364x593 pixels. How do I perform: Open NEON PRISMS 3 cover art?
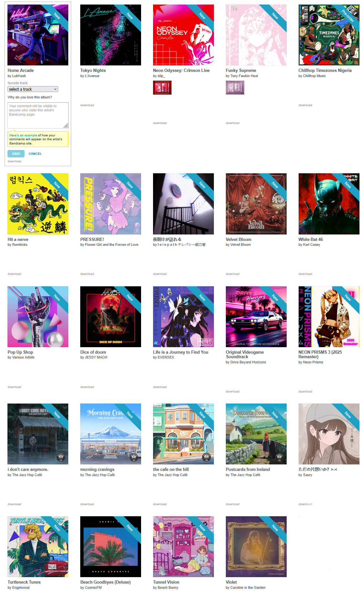[329, 317]
